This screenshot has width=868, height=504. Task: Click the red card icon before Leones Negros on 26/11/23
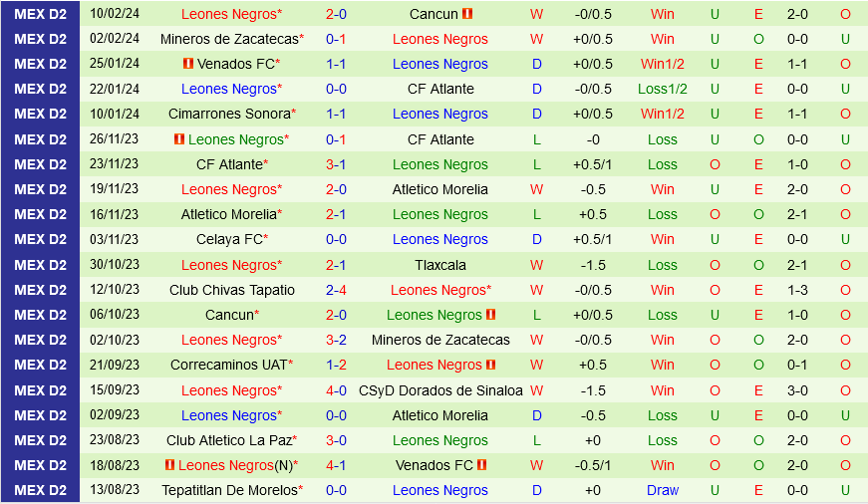pyautogui.click(x=179, y=139)
